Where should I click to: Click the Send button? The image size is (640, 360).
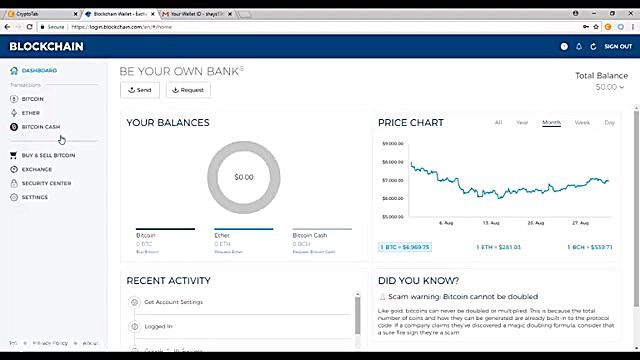coord(140,90)
